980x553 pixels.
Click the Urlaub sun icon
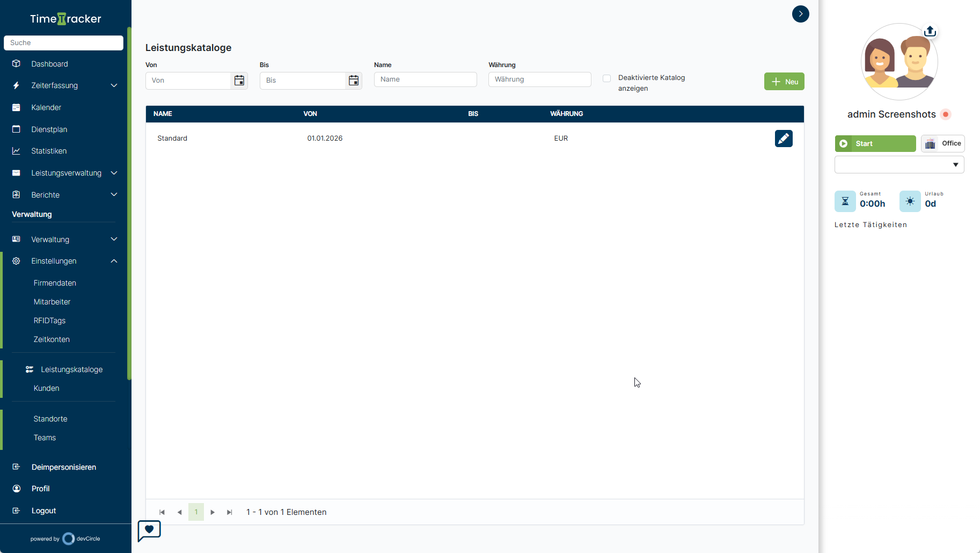[910, 201]
